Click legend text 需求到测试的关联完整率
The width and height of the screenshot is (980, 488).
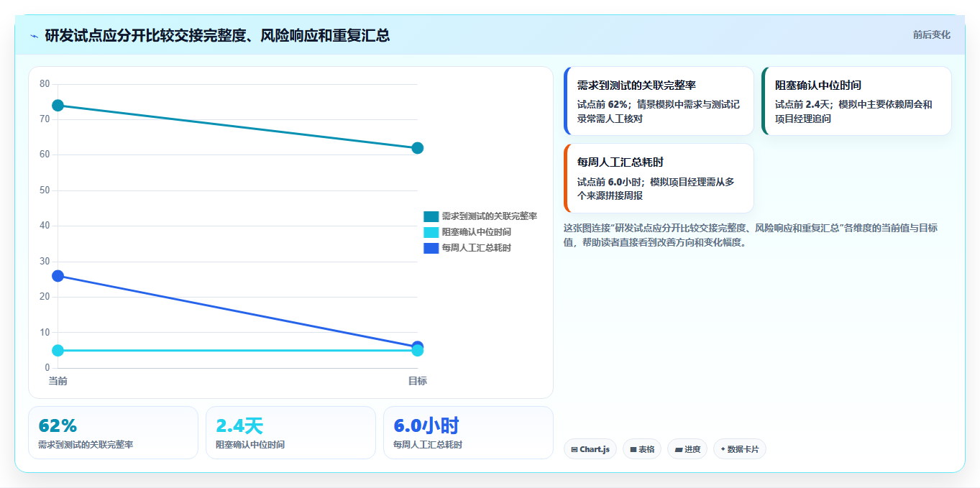pyautogui.click(x=490, y=216)
